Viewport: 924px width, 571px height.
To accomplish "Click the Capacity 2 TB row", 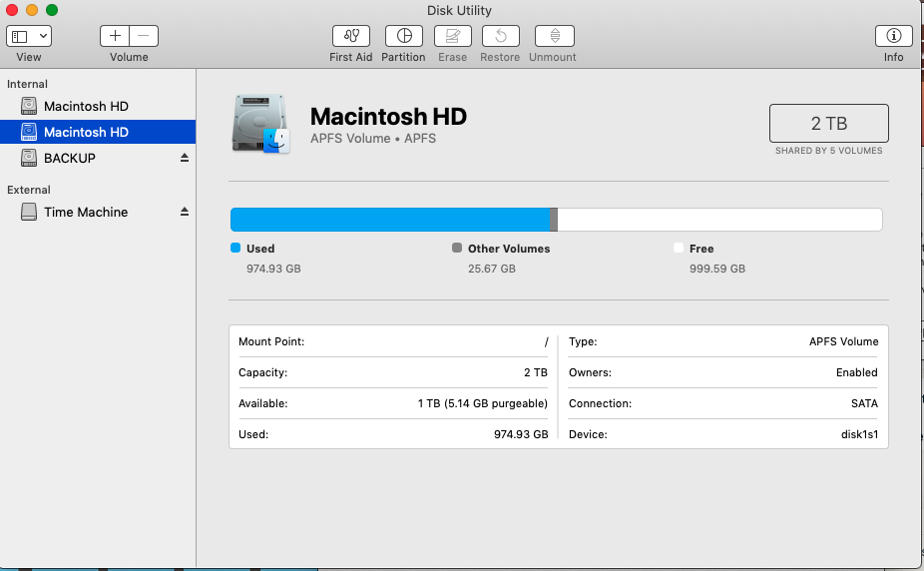I will 393,372.
